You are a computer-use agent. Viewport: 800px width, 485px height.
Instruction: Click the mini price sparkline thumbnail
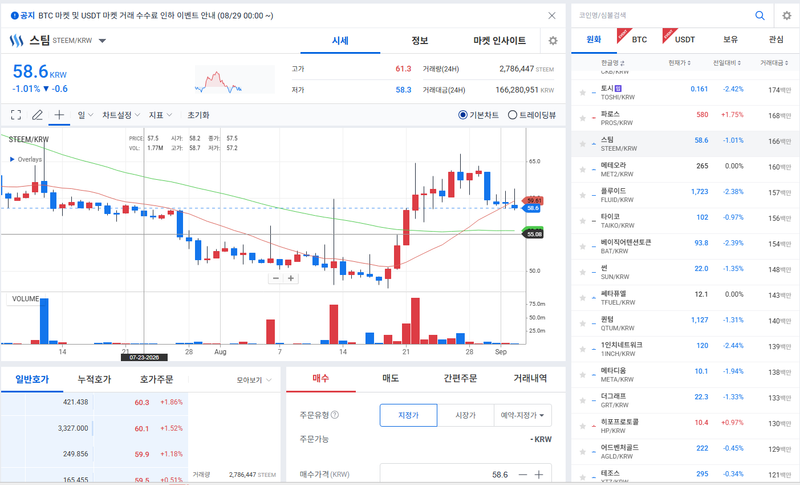(x=235, y=81)
